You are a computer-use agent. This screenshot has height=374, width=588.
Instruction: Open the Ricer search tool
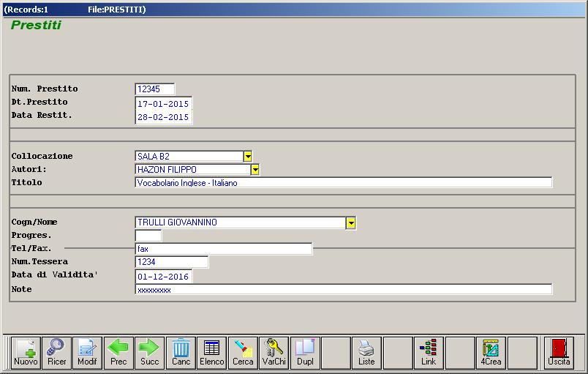pyautogui.click(x=56, y=353)
